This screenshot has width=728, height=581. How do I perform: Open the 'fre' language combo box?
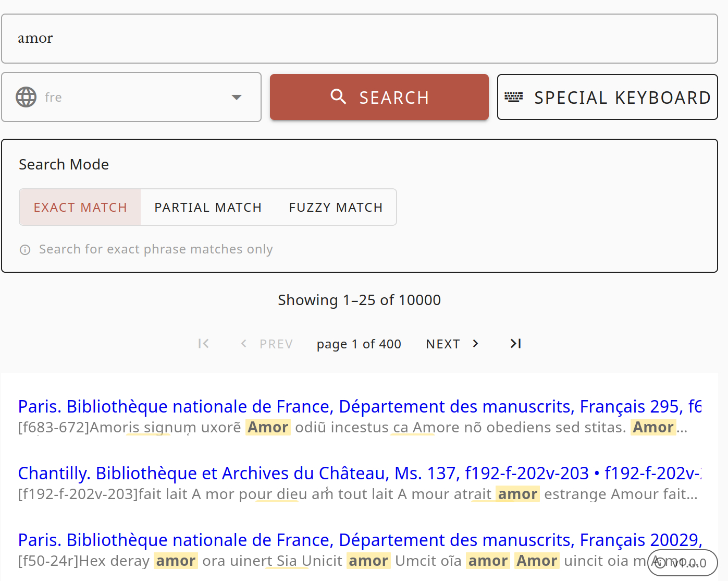pyautogui.click(x=131, y=97)
